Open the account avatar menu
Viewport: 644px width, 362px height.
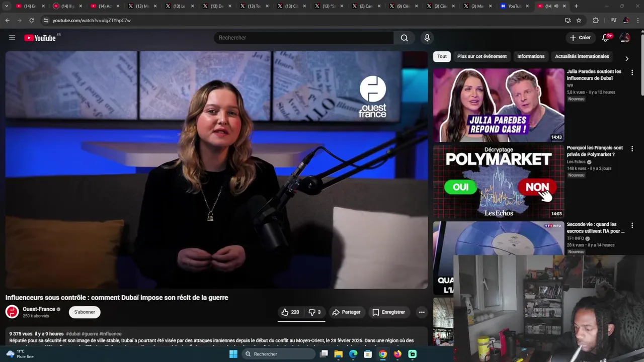click(625, 38)
